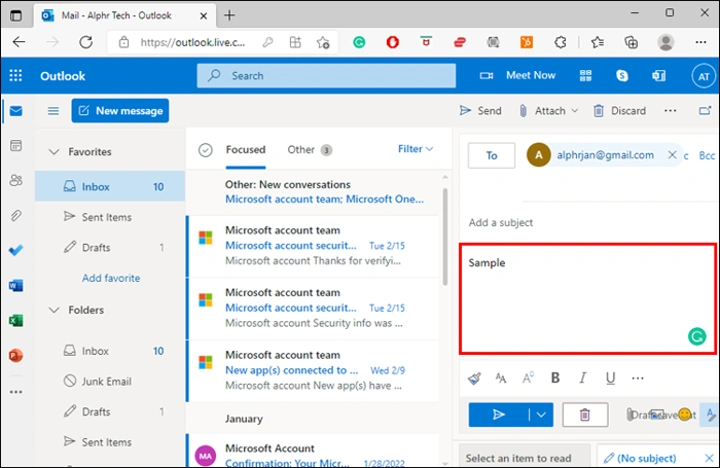Open Sent Items under Favorites

(110, 217)
